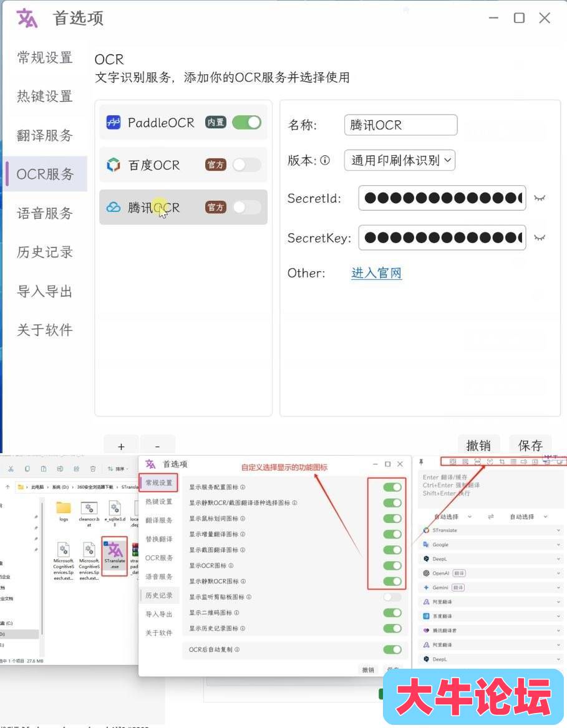This screenshot has height=728, width=567.
Task: Click the info icon beside 显示服务配置图标
Action: click(243, 487)
